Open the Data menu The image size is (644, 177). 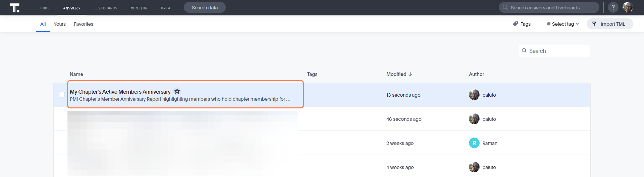(166, 8)
